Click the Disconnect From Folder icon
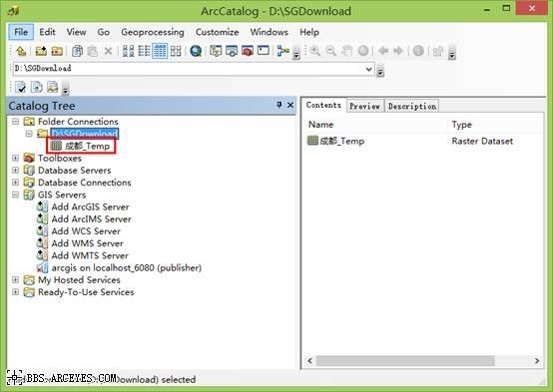The height and width of the screenshot is (392, 553). pyautogui.click(x=57, y=51)
